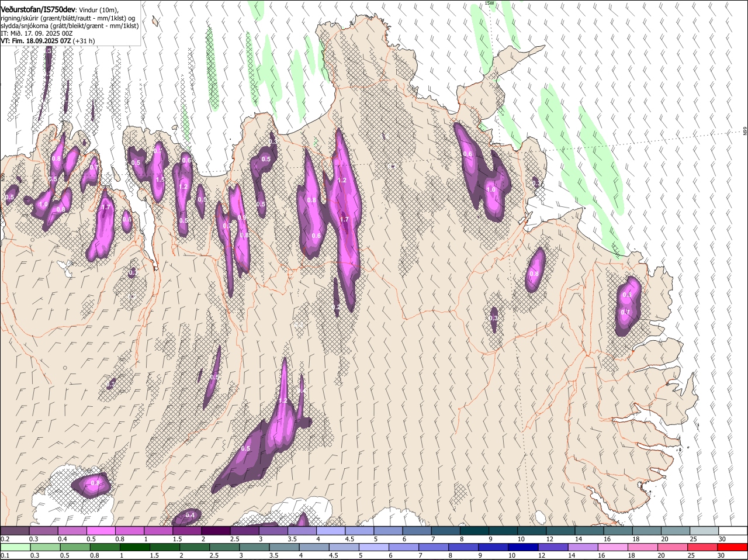748x560 pixels.
Task: Choose the snow swatch between 2.5 and 3
Action: pos(244,530)
